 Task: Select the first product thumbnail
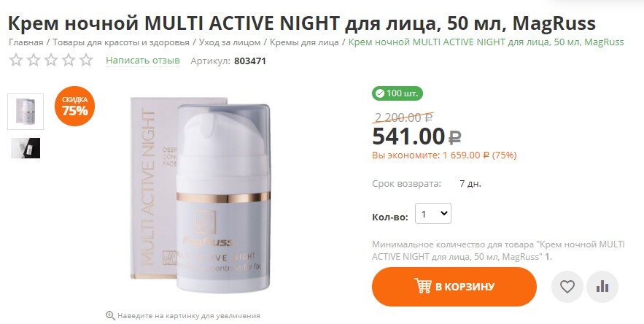26,112
